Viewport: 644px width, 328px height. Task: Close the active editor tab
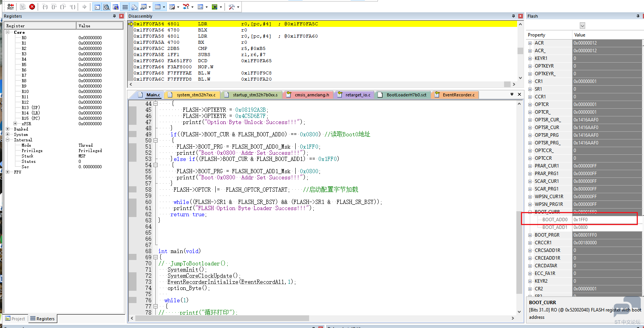point(519,94)
